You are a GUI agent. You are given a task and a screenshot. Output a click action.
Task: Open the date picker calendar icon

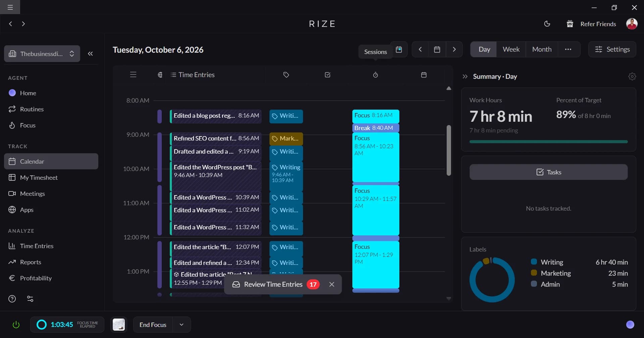(x=437, y=49)
